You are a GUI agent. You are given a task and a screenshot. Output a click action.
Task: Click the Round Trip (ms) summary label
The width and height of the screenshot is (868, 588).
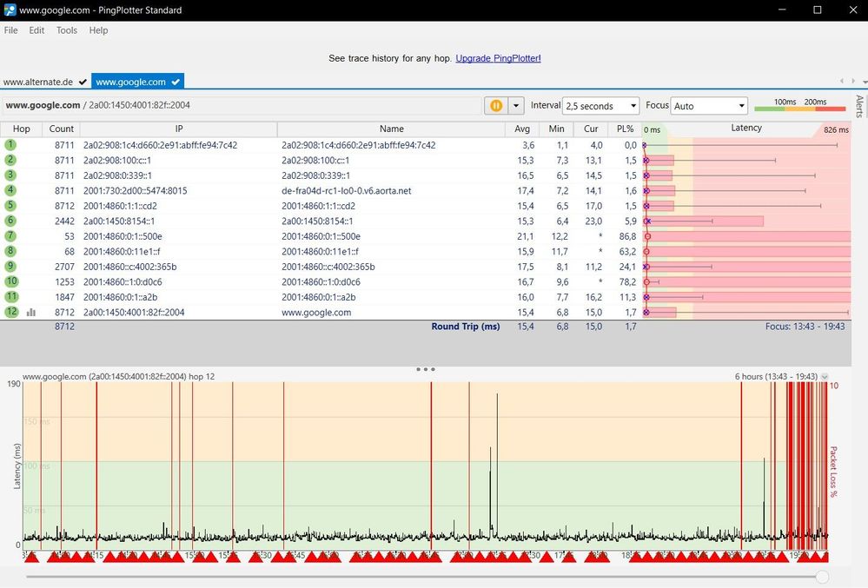coord(466,327)
